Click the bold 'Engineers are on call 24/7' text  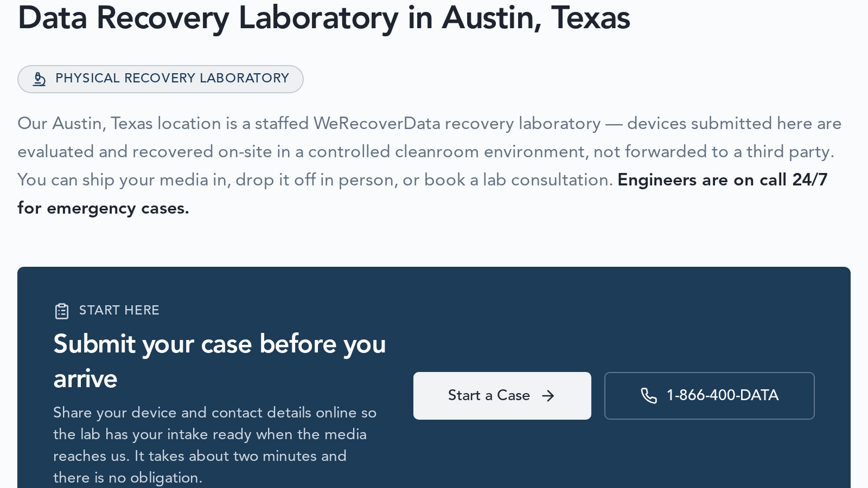point(723,180)
